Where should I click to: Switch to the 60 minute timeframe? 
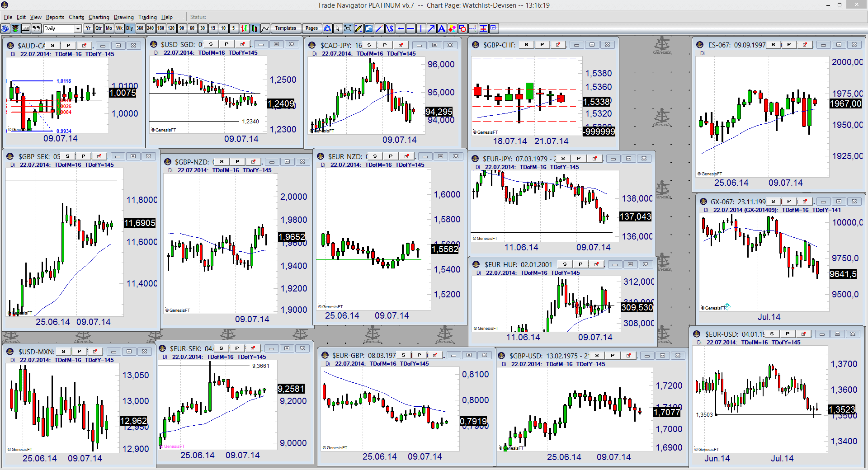(192, 28)
